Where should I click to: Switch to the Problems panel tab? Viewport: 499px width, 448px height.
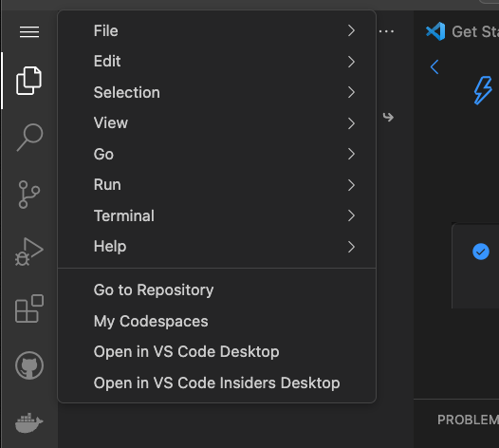468,420
